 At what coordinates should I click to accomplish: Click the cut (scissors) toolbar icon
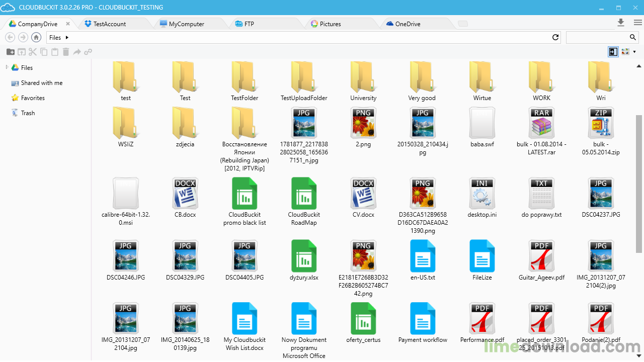click(x=33, y=51)
